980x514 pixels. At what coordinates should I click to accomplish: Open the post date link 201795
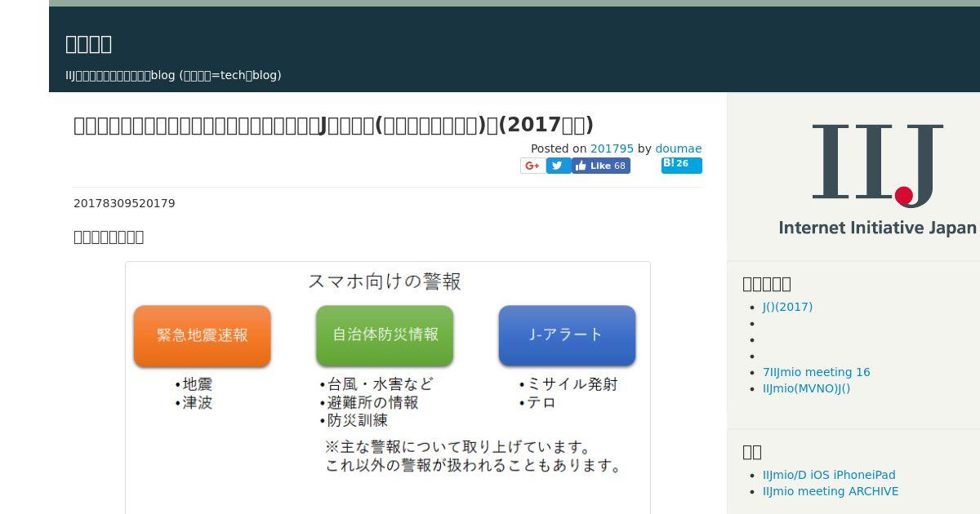tap(612, 148)
